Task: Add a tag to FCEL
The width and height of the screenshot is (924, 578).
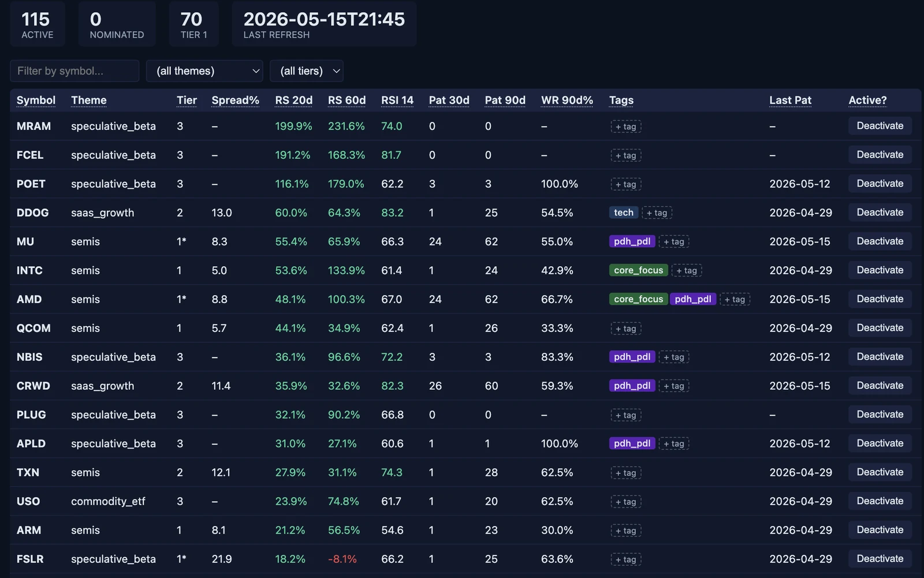Action: pos(626,155)
